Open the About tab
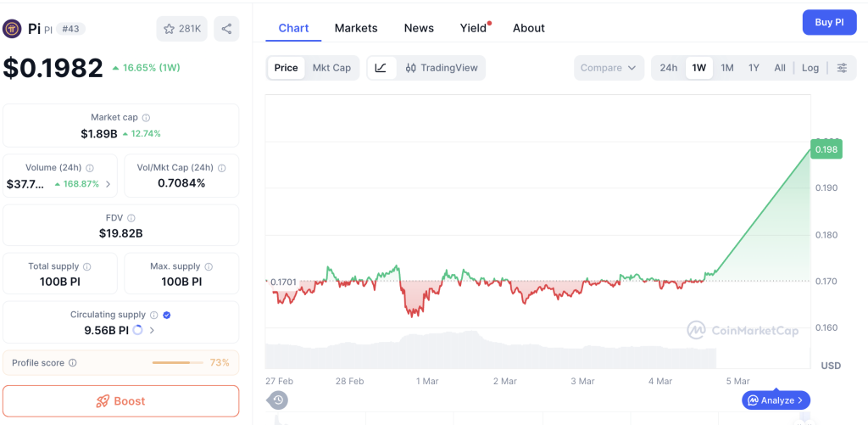 click(x=529, y=28)
